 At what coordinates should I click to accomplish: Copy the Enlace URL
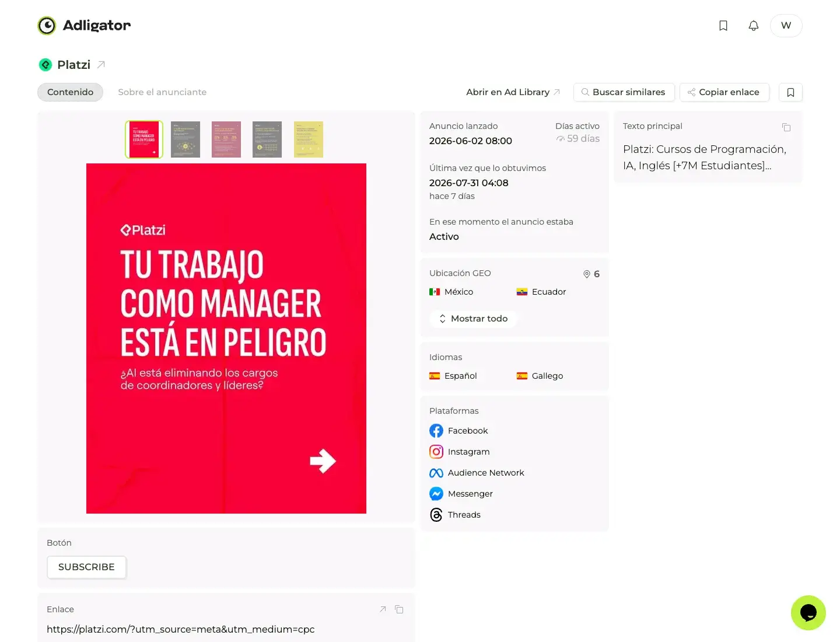pos(399,609)
